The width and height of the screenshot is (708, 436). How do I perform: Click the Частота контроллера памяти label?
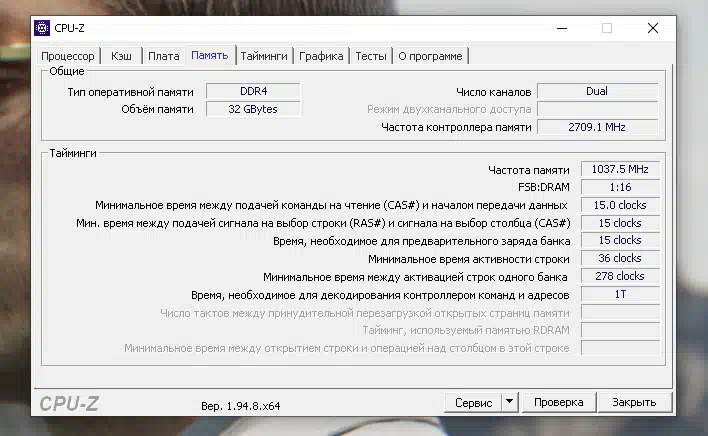pos(456,127)
